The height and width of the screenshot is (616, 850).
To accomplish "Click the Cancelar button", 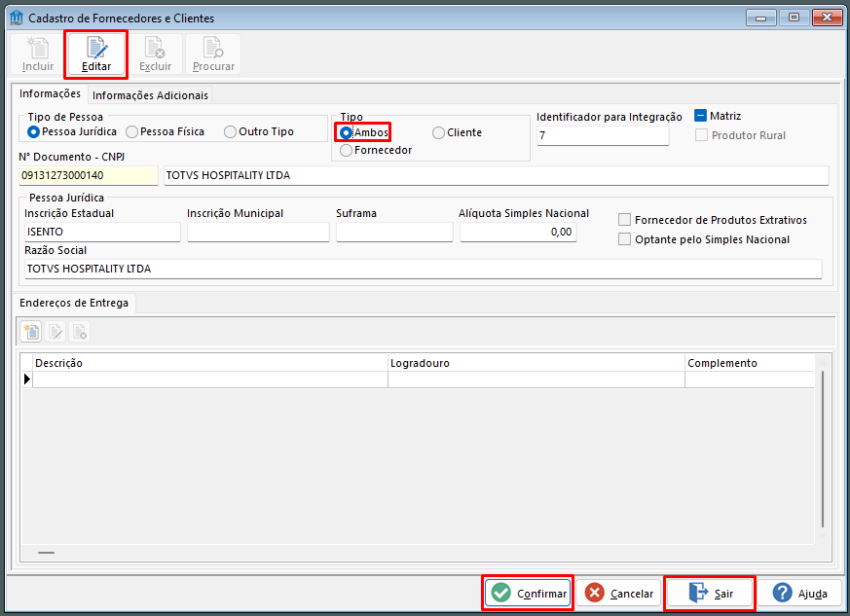I will pos(618,594).
